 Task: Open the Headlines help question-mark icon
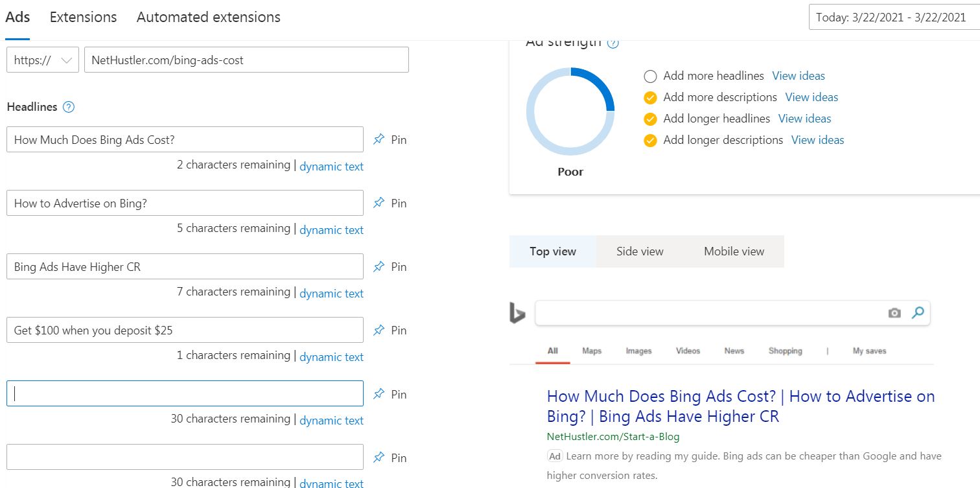click(x=69, y=107)
